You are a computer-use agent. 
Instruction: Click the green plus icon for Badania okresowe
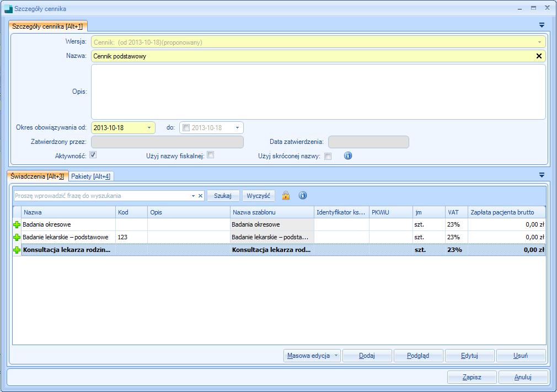pos(17,225)
